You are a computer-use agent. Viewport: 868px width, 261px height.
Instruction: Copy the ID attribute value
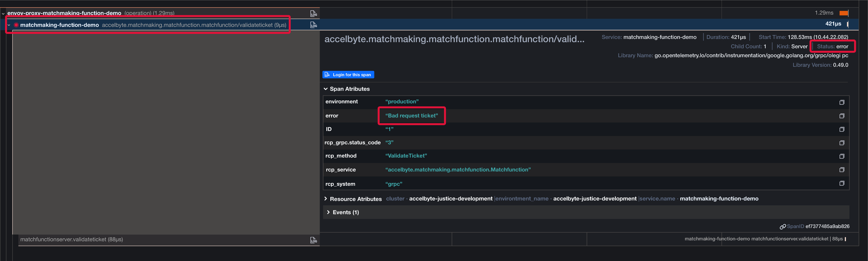(841, 129)
